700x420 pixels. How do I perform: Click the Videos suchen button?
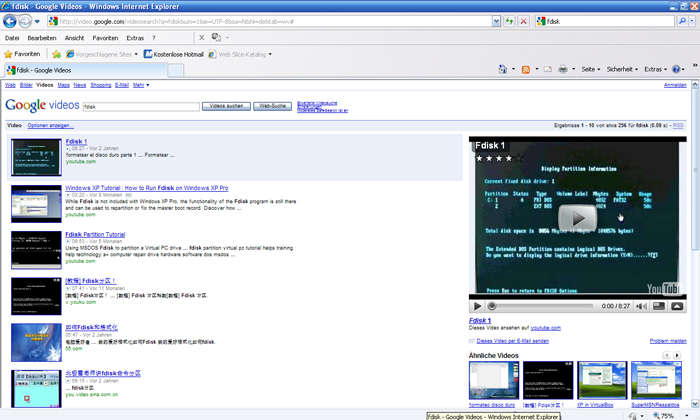(225, 105)
